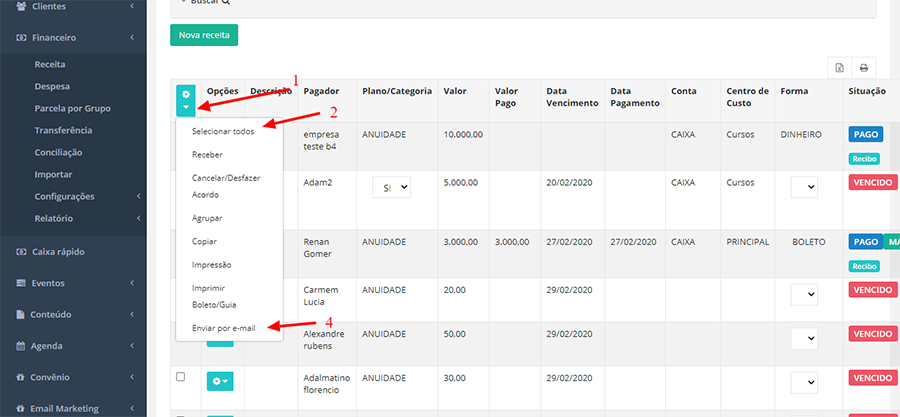The height and width of the screenshot is (417, 900).
Task: Choose Selecionar todos from the dropdown menu
Action: click(x=223, y=131)
